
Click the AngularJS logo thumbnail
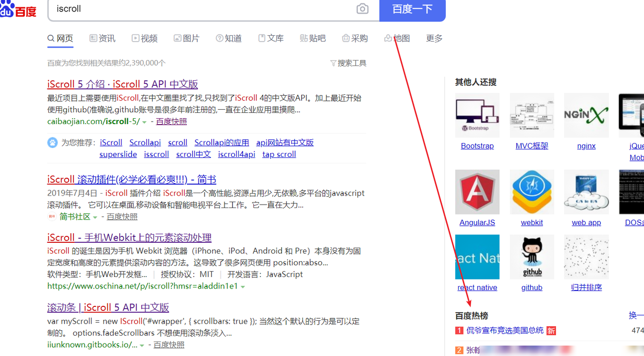pos(477,192)
